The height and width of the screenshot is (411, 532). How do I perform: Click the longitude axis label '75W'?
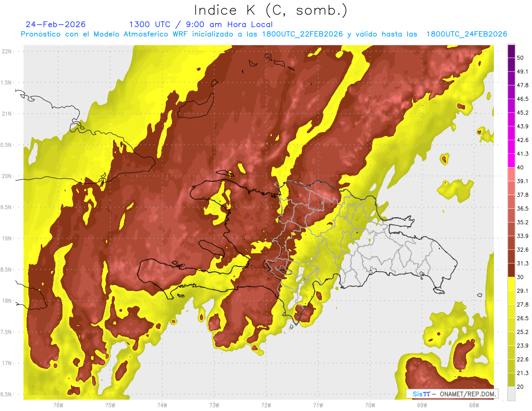click(110, 405)
